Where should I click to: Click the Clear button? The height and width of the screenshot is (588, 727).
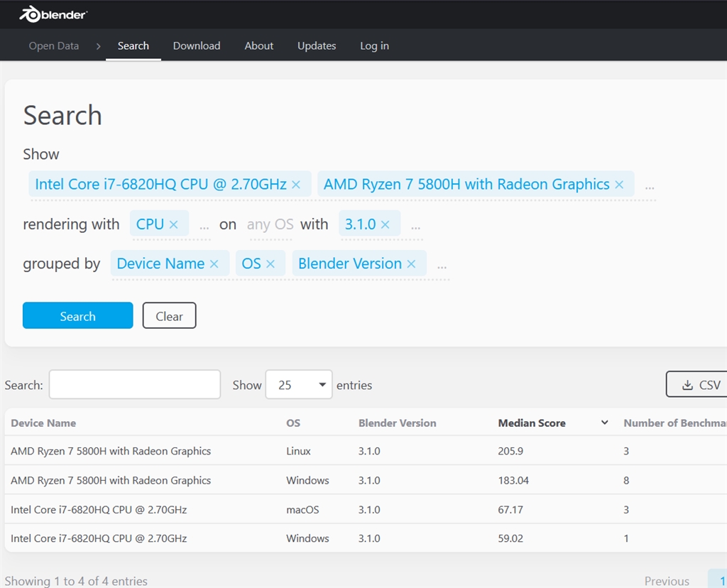[169, 315]
